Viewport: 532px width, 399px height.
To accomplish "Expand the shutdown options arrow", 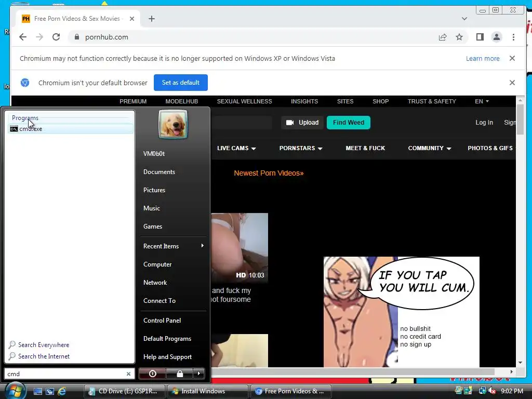I will (199, 374).
